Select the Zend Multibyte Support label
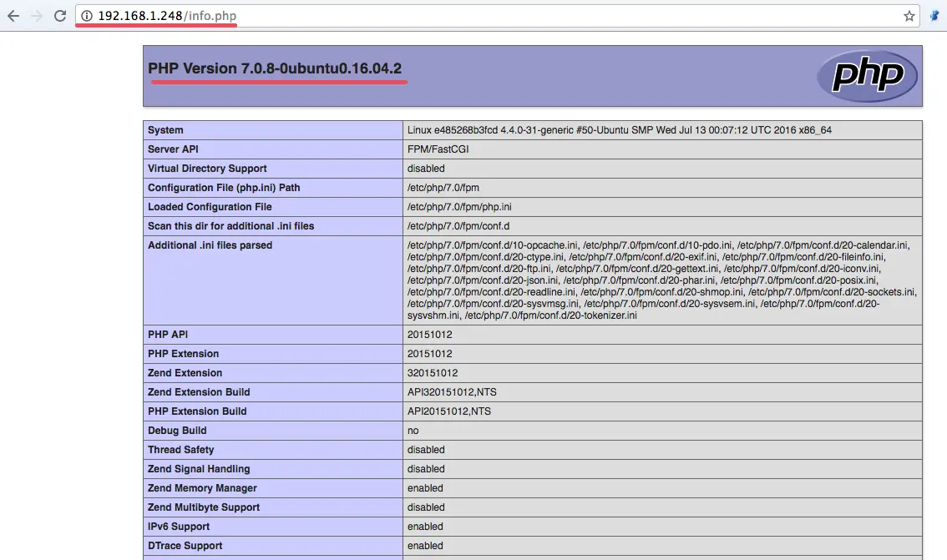Viewport: 947px width, 560px height. point(204,508)
